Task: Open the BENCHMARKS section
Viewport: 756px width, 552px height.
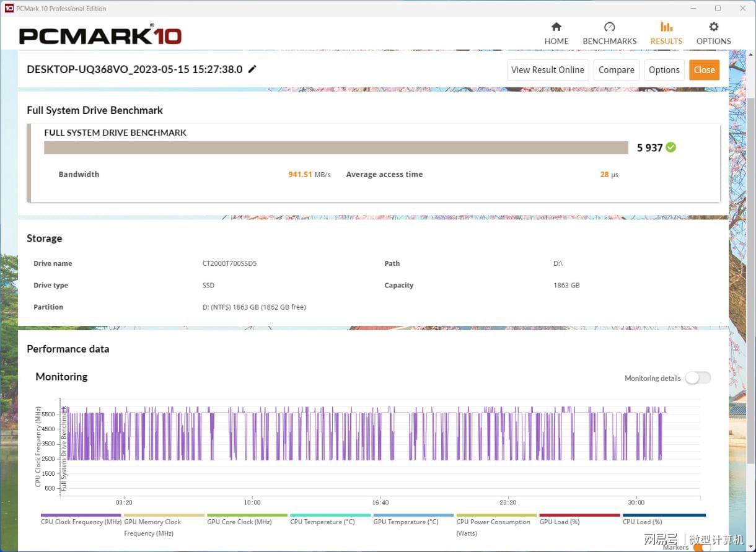Action: click(x=609, y=33)
